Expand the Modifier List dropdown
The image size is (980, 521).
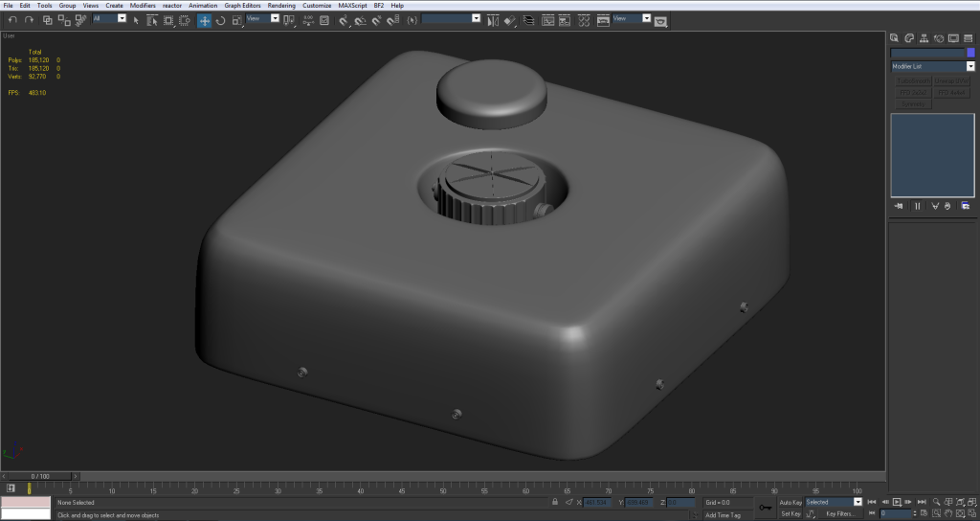click(969, 67)
